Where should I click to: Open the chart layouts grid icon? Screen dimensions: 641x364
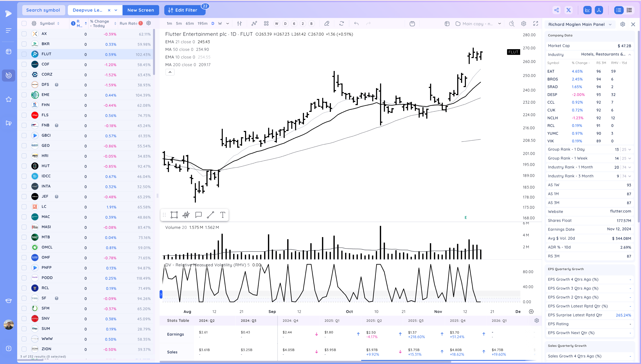[266, 24]
